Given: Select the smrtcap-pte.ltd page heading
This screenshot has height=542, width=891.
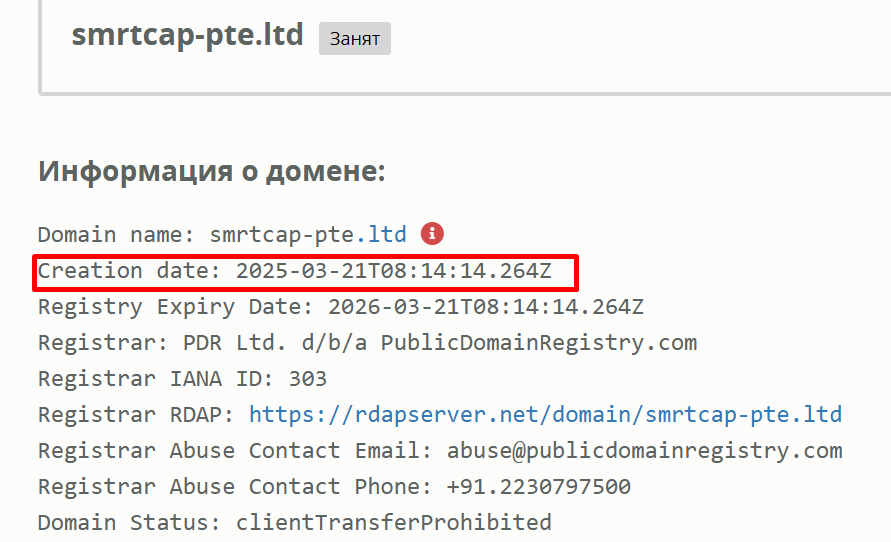Looking at the screenshot, I should (188, 35).
